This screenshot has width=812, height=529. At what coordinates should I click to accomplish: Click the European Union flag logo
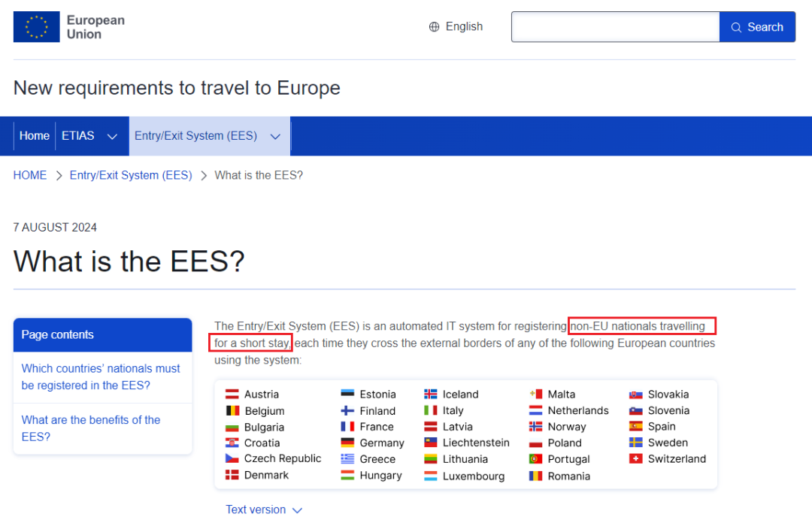coord(36,27)
